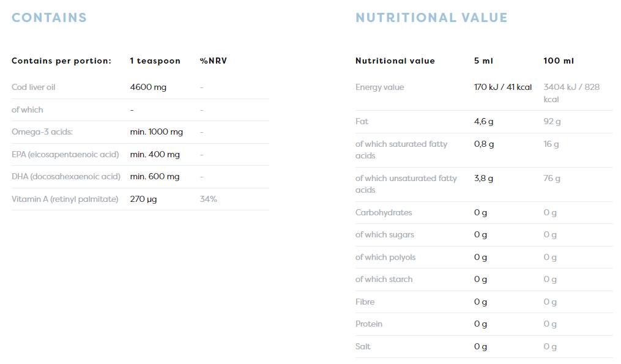The width and height of the screenshot is (621, 364).
Task: Select the Omega-3 acids row label
Action: click(x=42, y=132)
